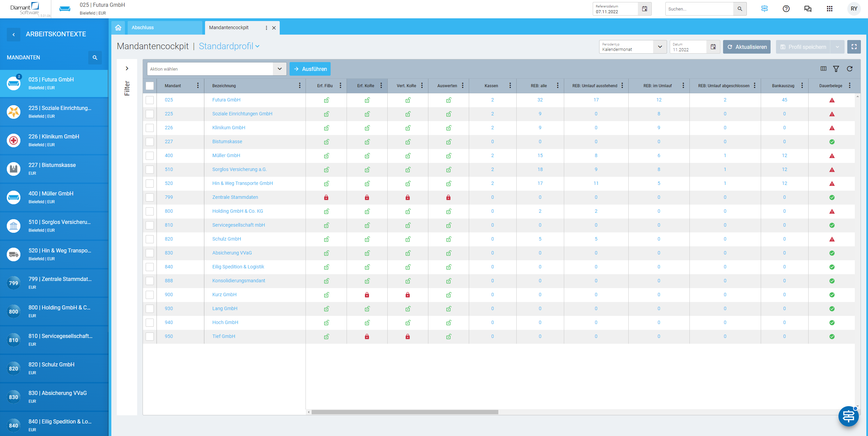Toggle fullscreen view icon
Viewport: 868px width, 436px height.
point(854,47)
